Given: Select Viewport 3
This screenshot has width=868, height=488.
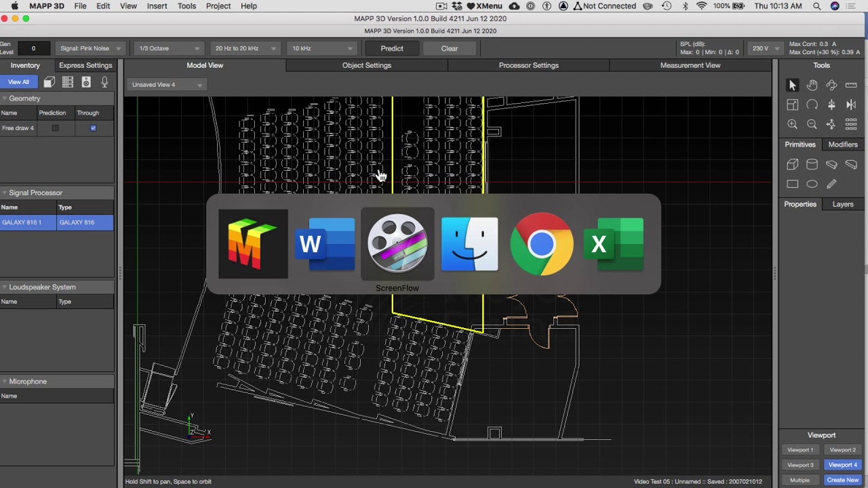Looking at the screenshot, I should pos(800,465).
